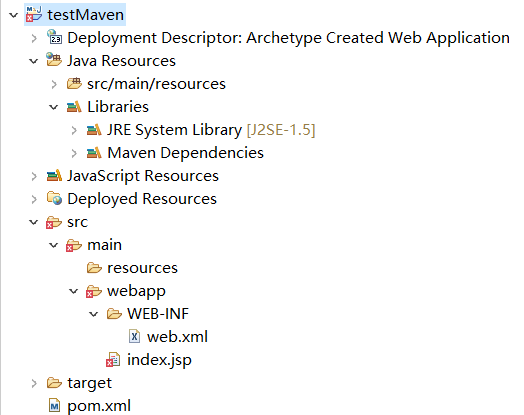Click the src folder error icon
This screenshot has width=524, height=415.
click(54, 222)
